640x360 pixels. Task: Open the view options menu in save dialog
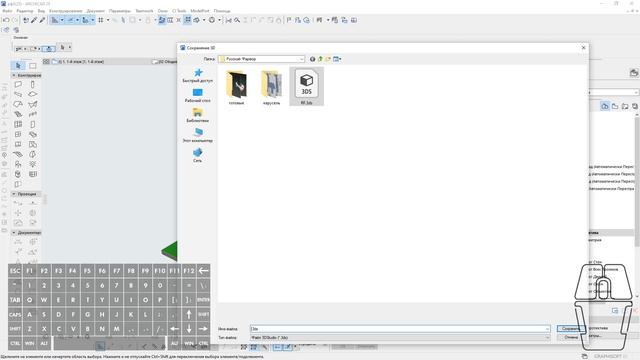[x=337, y=59]
